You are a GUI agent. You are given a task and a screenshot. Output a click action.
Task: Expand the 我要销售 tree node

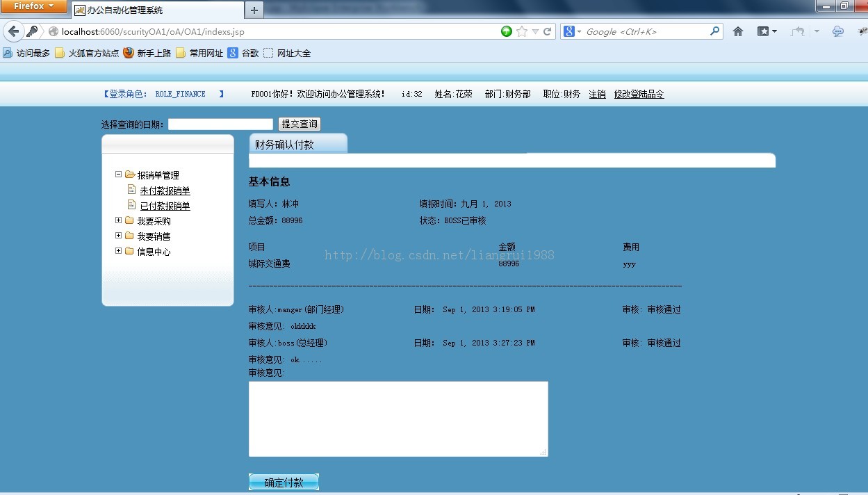click(118, 236)
